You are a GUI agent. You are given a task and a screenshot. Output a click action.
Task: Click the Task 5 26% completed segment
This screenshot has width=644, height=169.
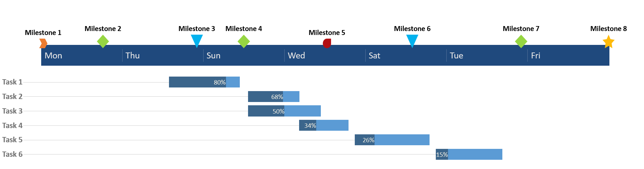click(364, 140)
